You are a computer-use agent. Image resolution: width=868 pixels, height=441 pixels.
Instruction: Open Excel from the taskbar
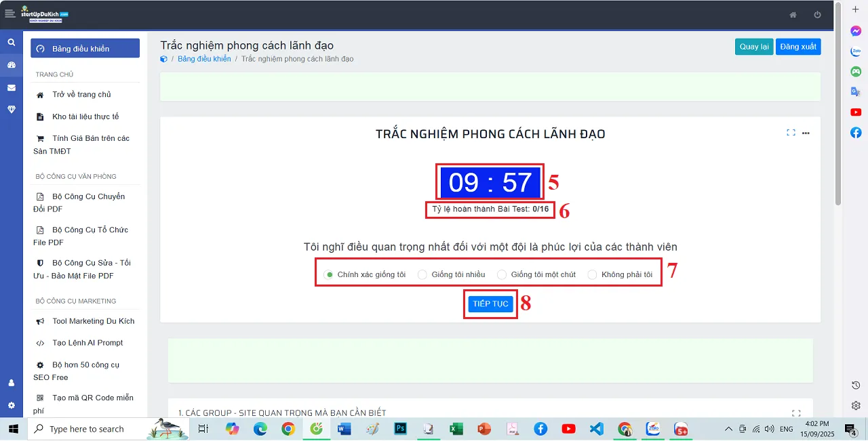click(x=456, y=429)
